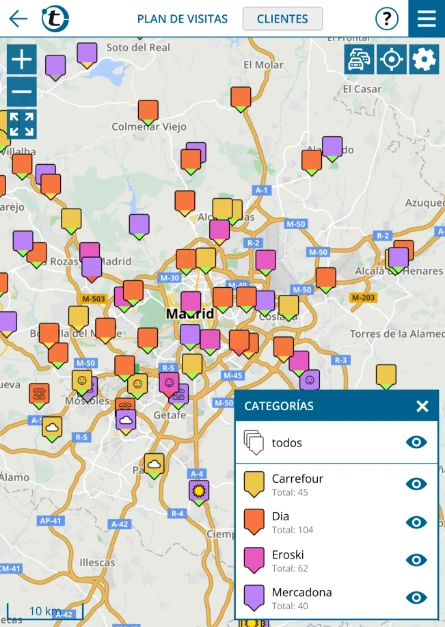This screenshot has width=445, height=627.
Task: Select the Dia label in categories
Action: tap(280, 516)
